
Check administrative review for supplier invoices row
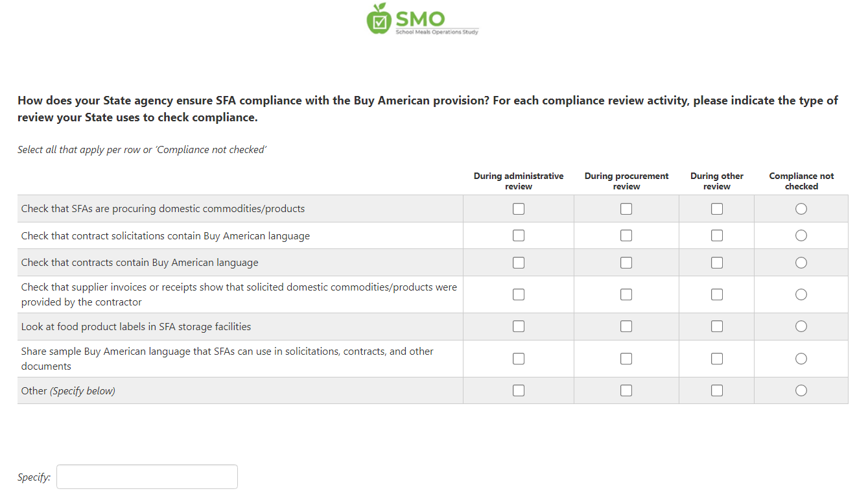(x=519, y=294)
